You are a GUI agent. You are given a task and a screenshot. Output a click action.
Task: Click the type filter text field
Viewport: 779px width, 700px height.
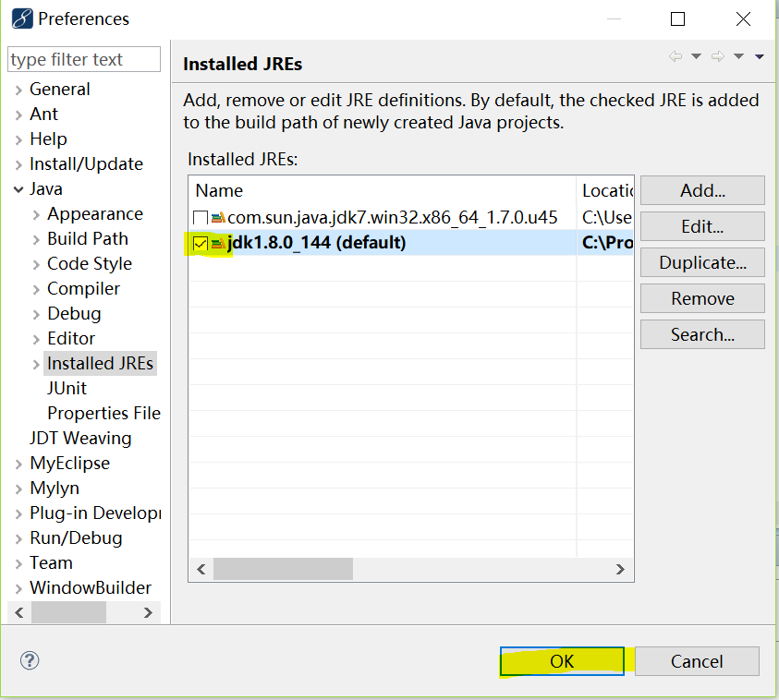coord(84,60)
